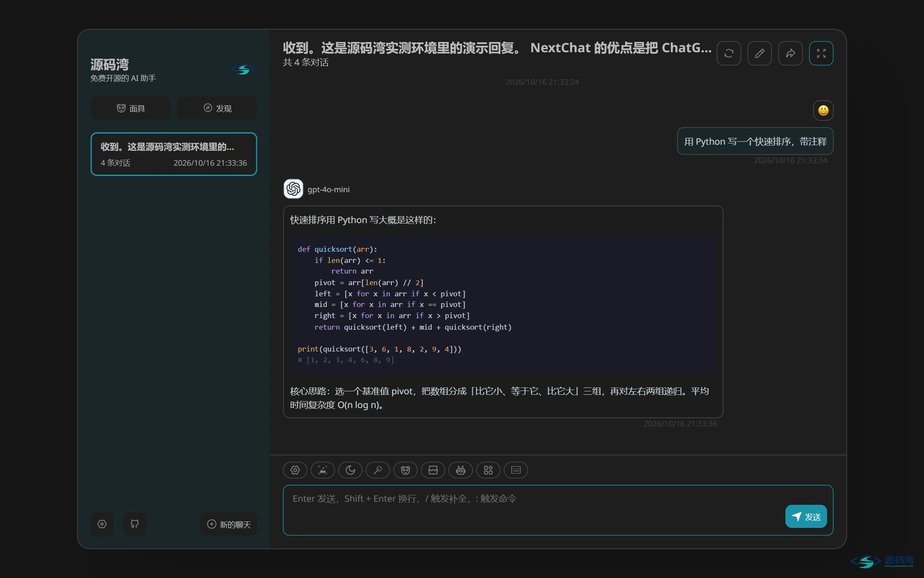Toggle dark theme with the moon icon
The image size is (924, 578).
tap(351, 470)
